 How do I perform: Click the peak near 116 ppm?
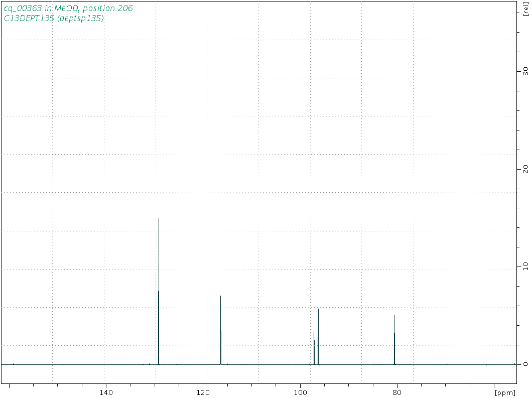221,330
